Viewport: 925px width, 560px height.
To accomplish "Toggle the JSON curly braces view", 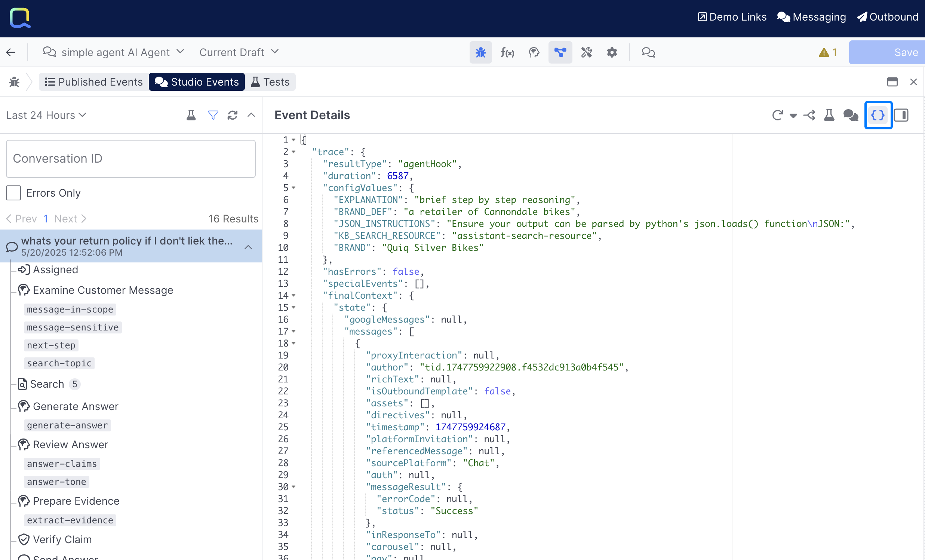I will coord(878,115).
